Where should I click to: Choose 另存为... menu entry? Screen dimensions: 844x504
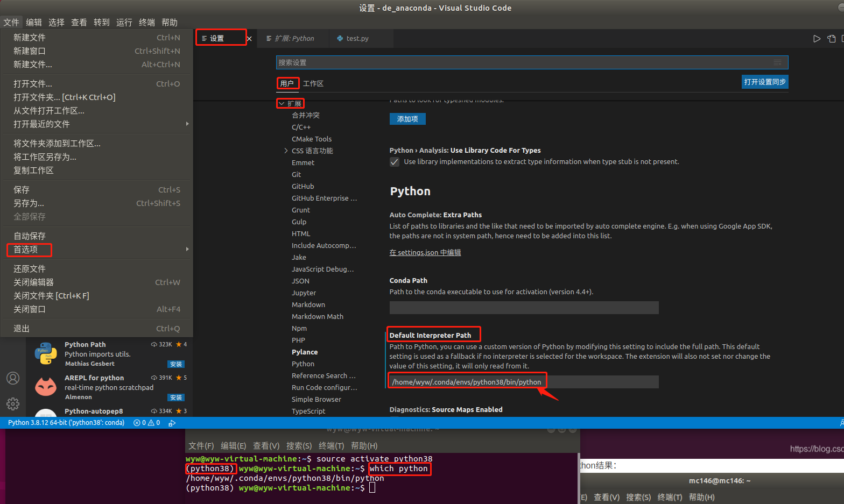[x=97, y=203]
